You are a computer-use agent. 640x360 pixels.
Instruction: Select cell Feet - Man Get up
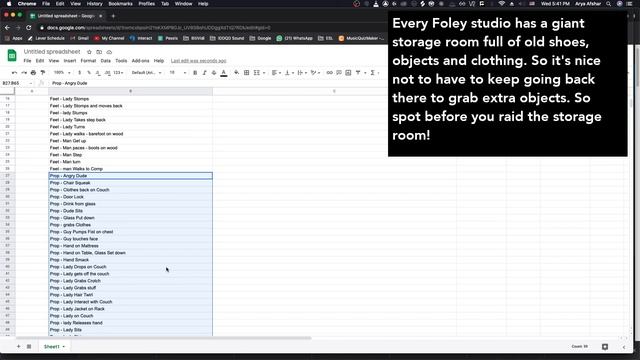point(130,141)
